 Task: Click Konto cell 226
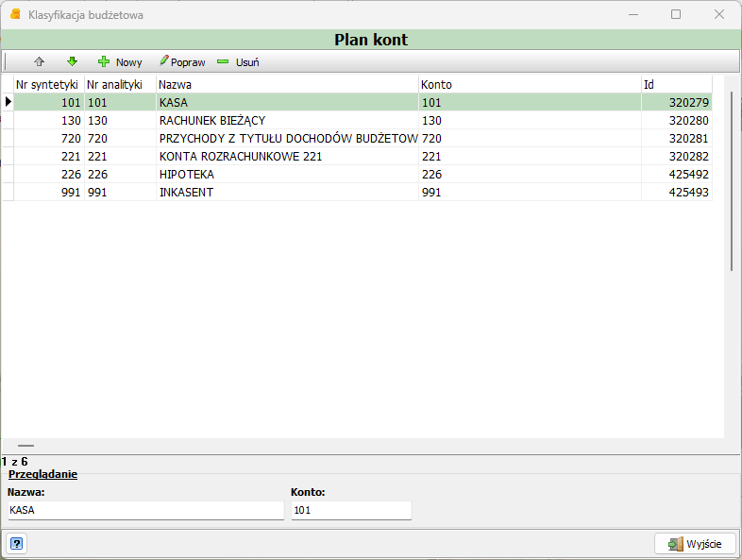(x=530, y=174)
